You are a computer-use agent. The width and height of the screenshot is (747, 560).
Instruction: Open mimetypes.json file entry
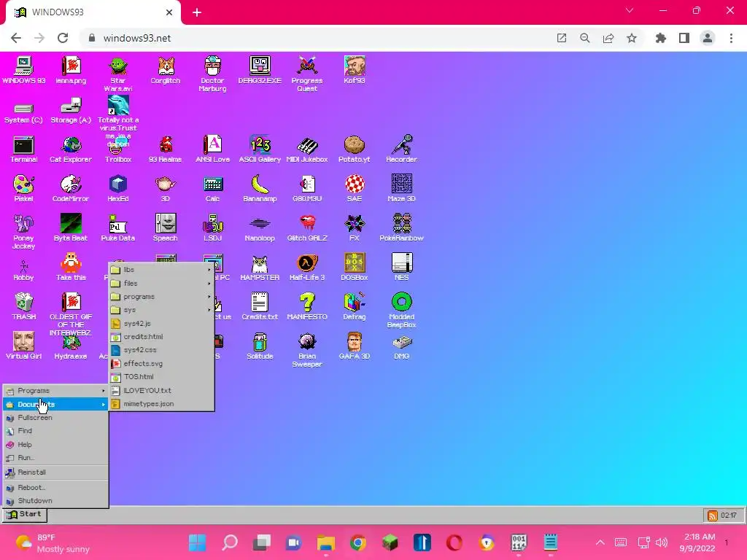(161, 403)
